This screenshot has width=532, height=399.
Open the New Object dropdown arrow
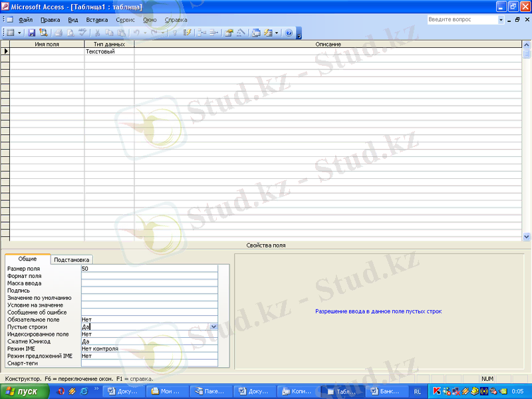(x=277, y=33)
